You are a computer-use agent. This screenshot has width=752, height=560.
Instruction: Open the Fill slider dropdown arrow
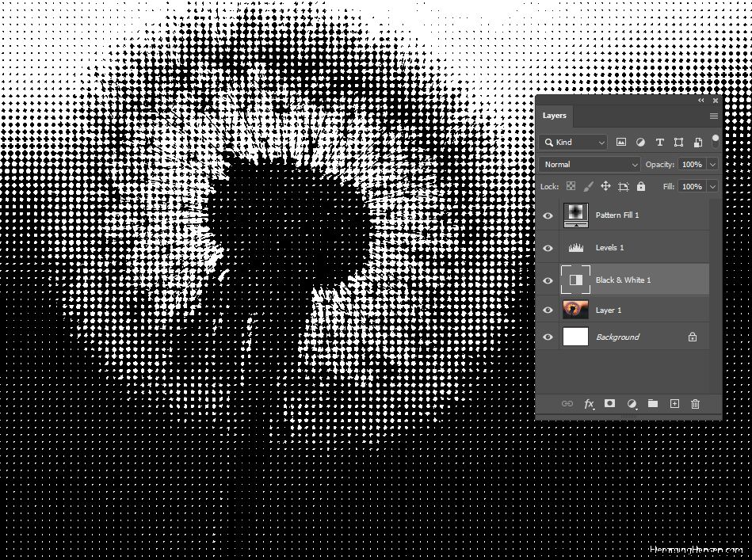(712, 186)
